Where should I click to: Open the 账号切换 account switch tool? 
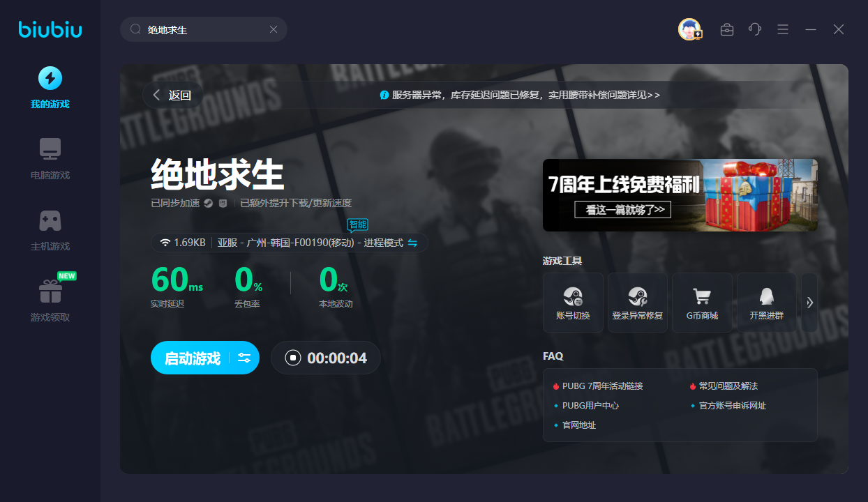pyautogui.click(x=573, y=303)
